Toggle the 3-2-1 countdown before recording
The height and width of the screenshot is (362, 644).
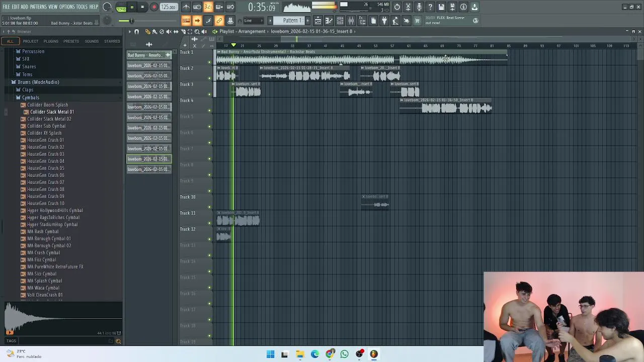click(x=208, y=7)
